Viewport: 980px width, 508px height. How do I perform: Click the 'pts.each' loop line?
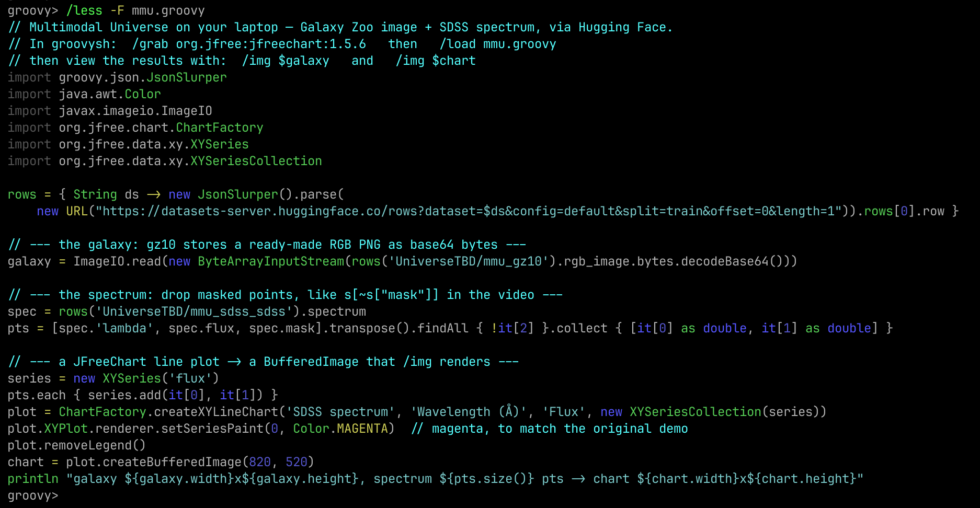click(143, 395)
